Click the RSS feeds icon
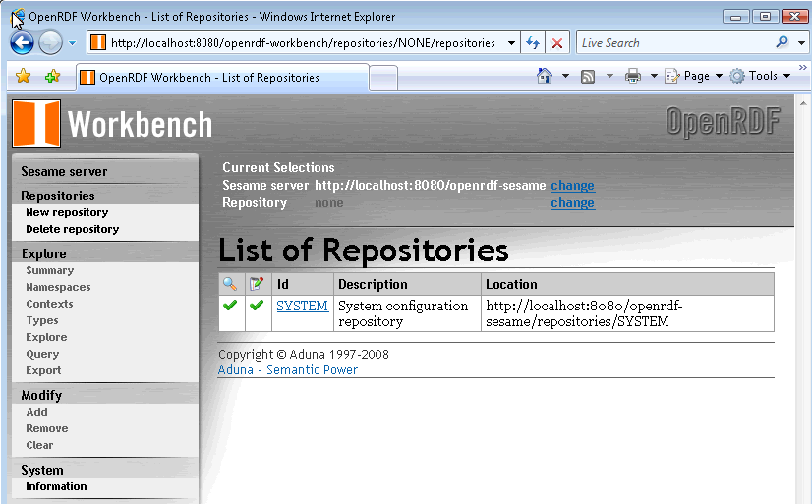This screenshot has width=812, height=504. click(588, 76)
